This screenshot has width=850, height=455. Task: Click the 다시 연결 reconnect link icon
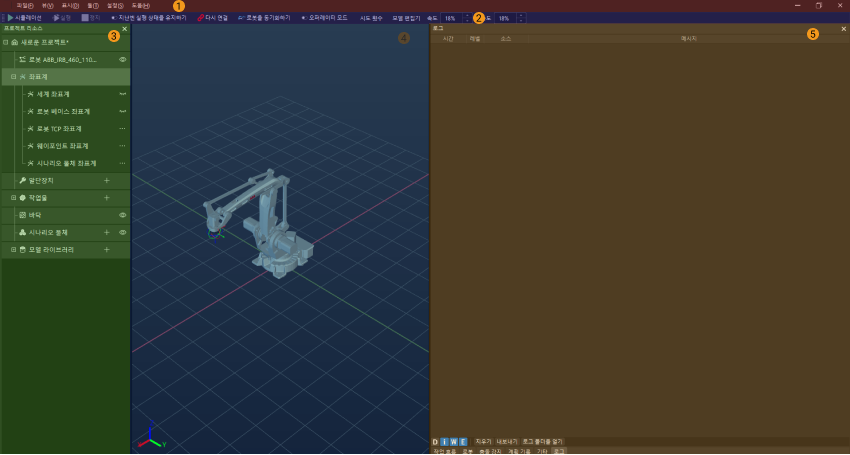201,18
